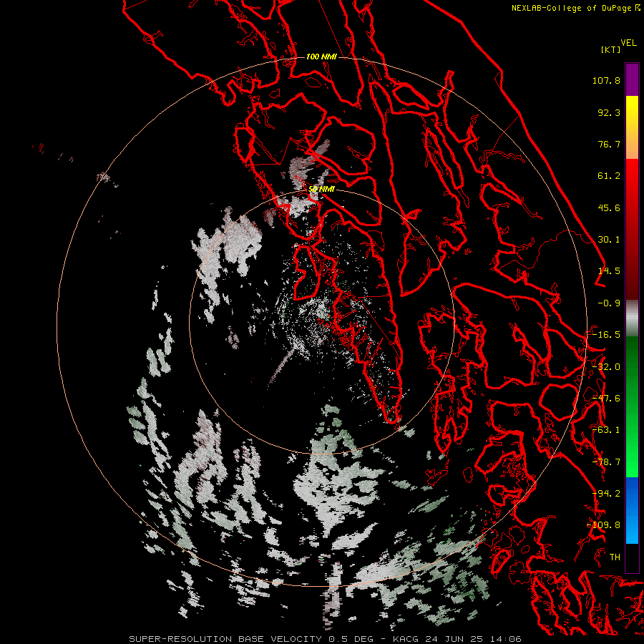Click the -94.2 legend value

pyautogui.click(x=606, y=494)
